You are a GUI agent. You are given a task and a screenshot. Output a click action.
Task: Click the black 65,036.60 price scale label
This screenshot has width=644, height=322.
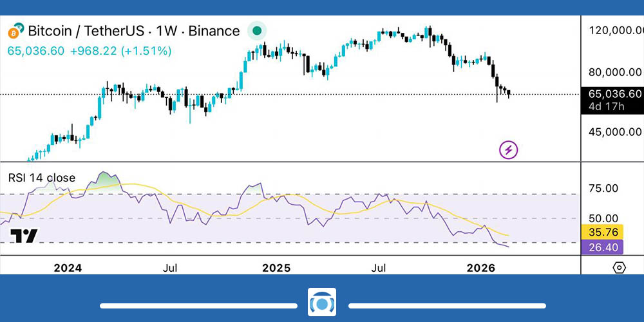(x=612, y=93)
